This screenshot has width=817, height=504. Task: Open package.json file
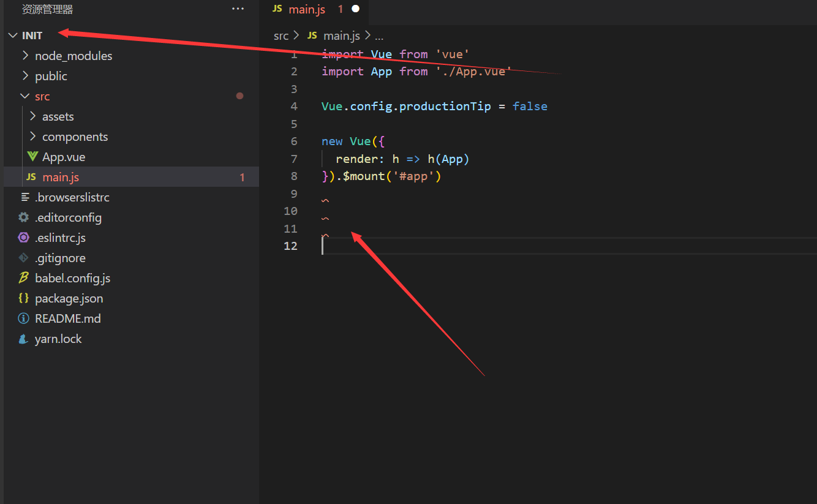pos(69,298)
